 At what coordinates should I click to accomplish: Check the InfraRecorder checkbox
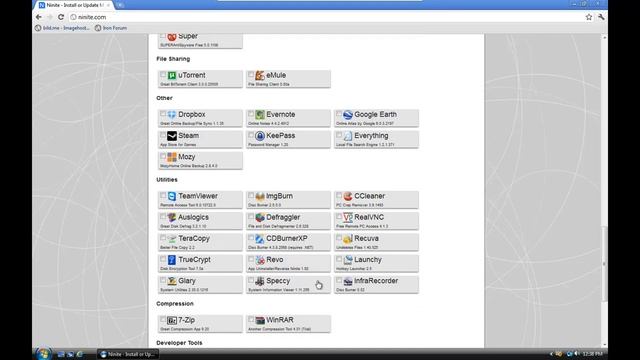click(339, 280)
